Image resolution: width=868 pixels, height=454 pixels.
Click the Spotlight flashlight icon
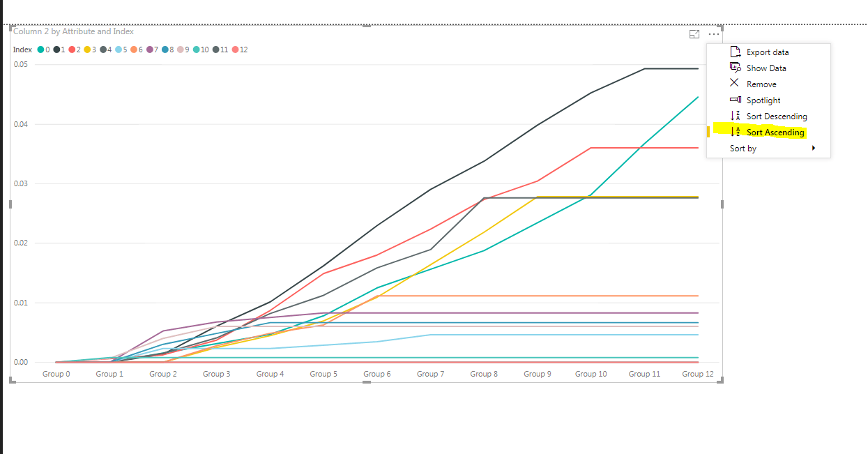coord(736,100)
